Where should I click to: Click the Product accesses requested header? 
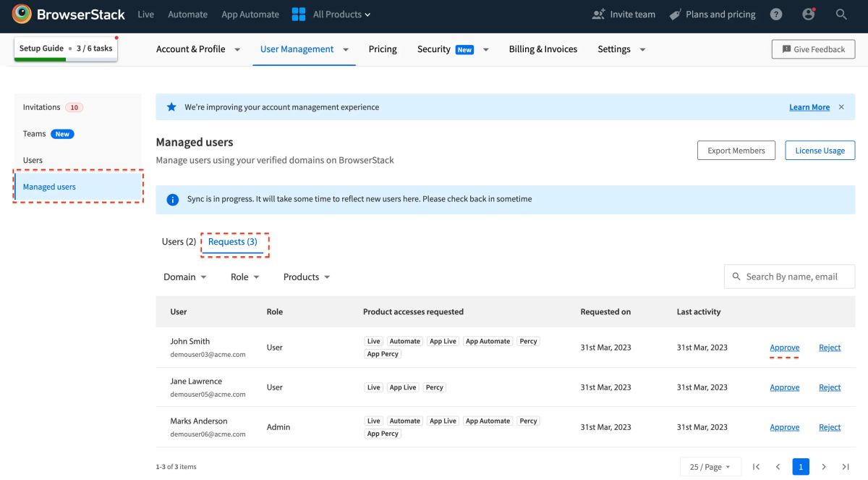[x=413, y=312]
